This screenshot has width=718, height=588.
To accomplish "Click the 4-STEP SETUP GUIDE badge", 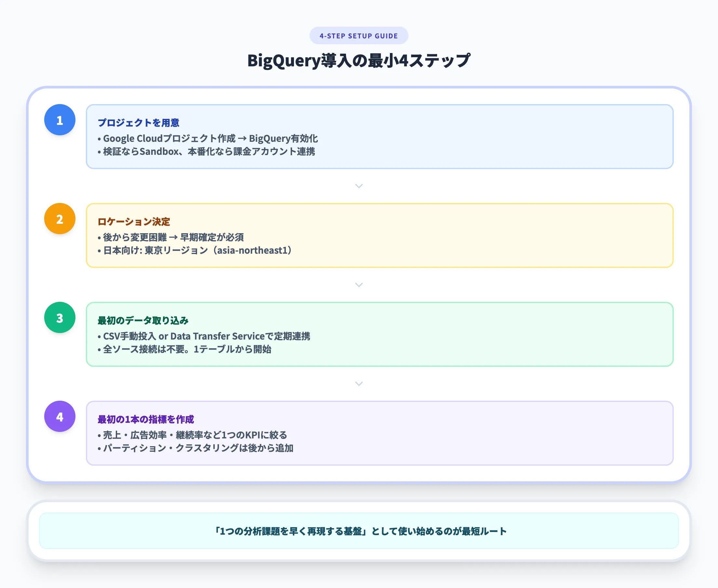I will click(x=359, y=35).
